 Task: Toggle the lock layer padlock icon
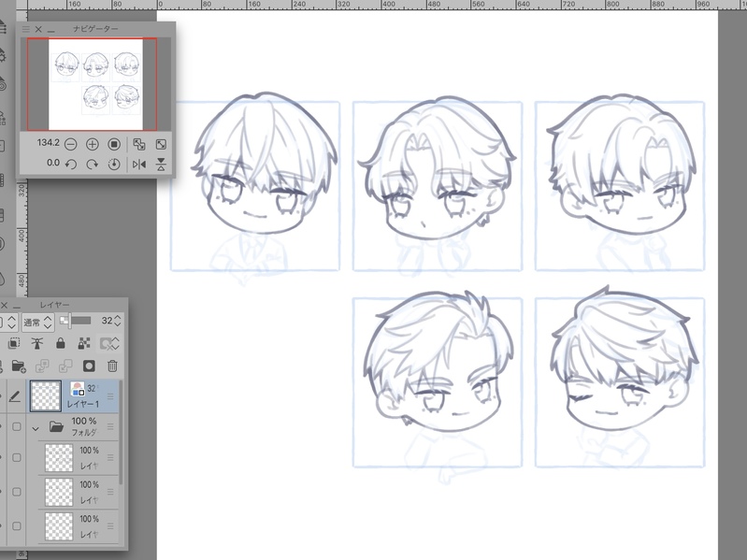coord(61,343)
